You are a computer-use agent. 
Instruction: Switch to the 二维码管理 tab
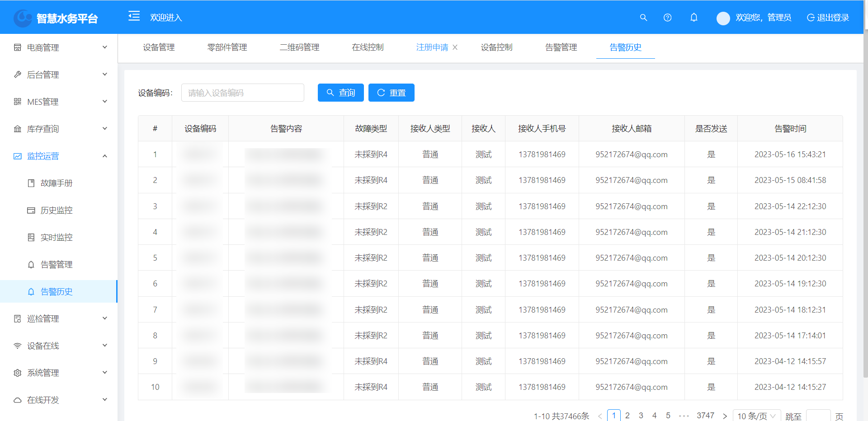299,47
